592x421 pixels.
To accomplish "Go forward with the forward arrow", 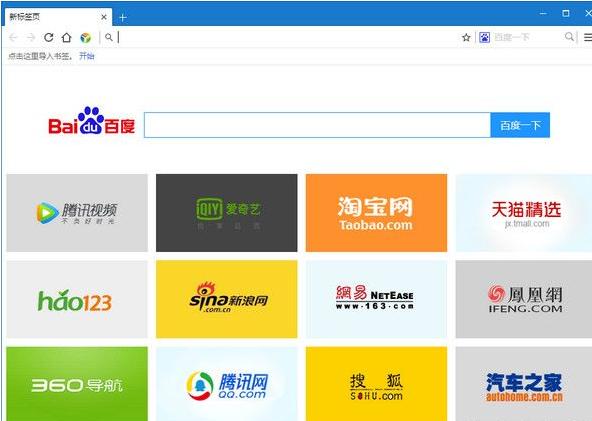I will (31, 37).
